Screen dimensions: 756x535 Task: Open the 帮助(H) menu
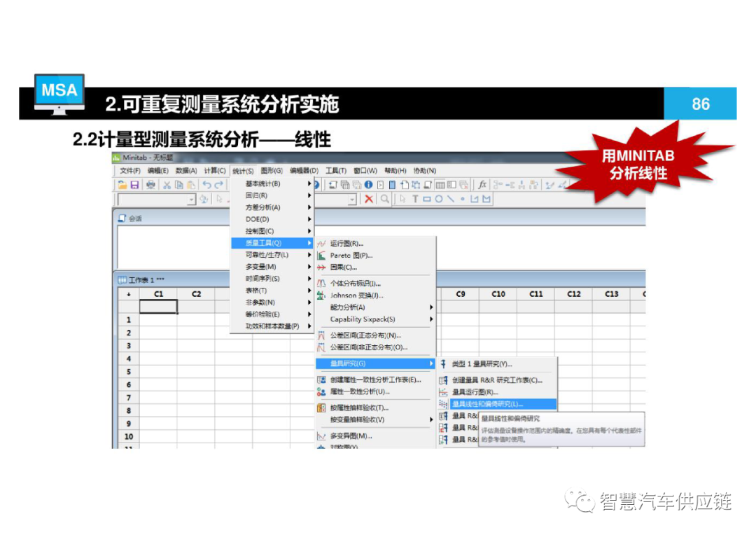pyautogui.click(x=395, y=171)
